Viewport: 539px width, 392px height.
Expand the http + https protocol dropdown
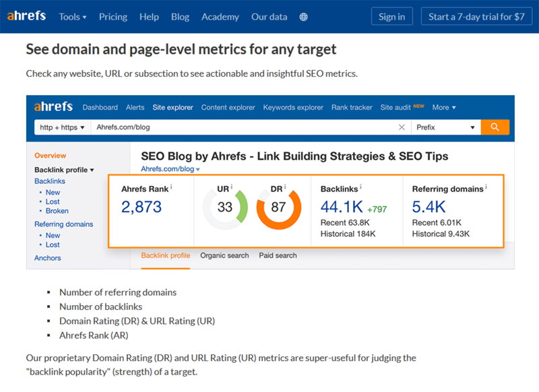tap(62, 127)
